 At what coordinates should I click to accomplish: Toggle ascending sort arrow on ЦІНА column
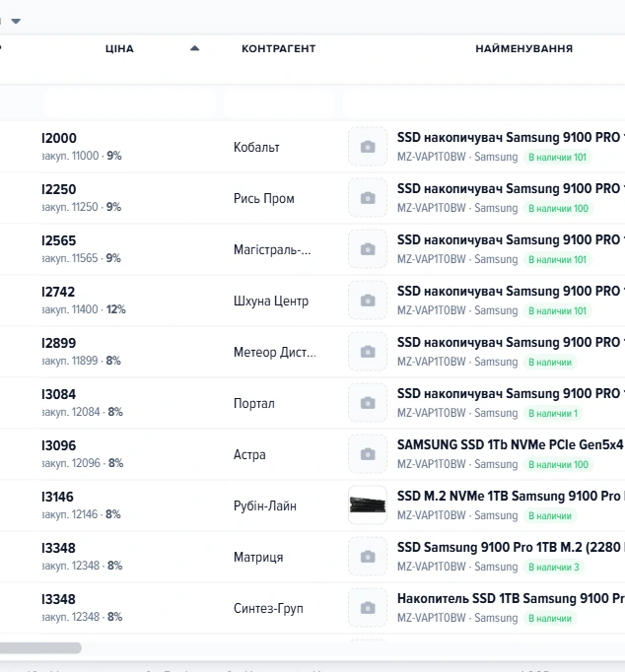click(x=194, y=48)
